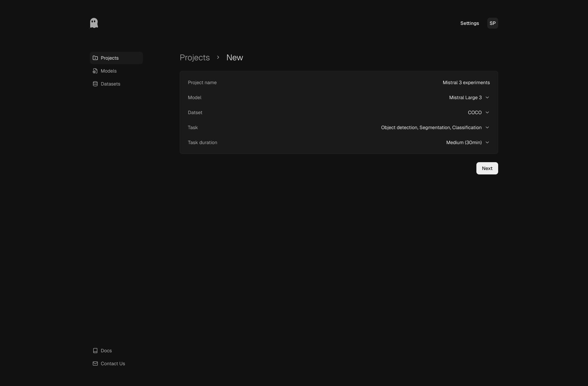The image size is (588, 386).
Task: Click the Models cube icon in sidebar
Action: pyautogui.click(x=95, y=71)
